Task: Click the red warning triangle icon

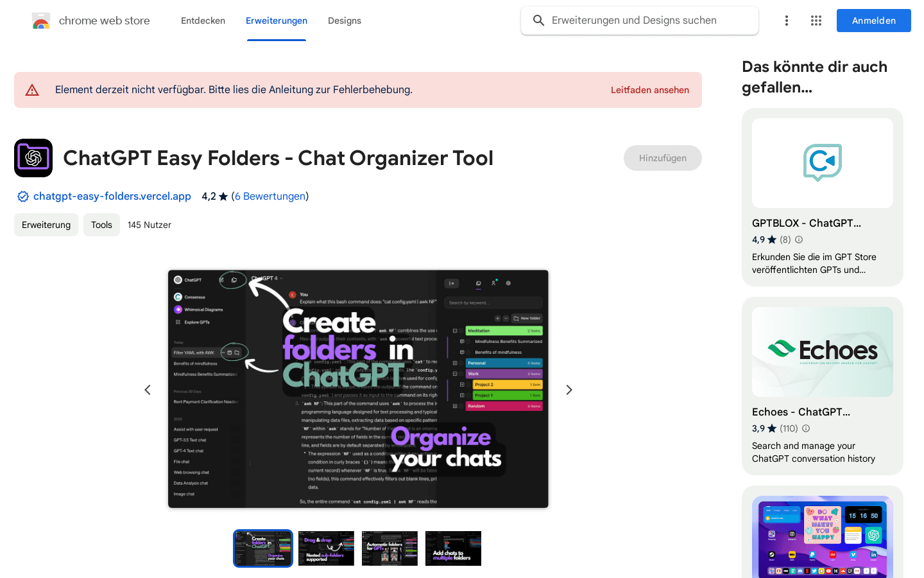Action: [32, 90]
